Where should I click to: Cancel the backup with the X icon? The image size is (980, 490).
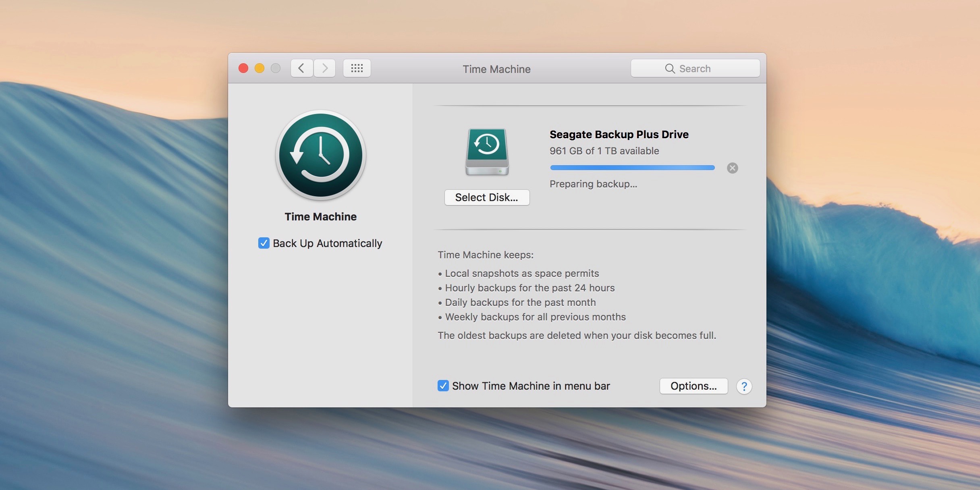point(732,168)
